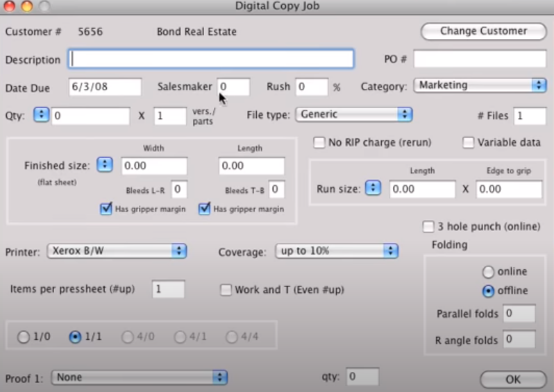The width and height of the screenshot is (554, 392).
Task: Enable No RIP charge (rerun) checkbox
Action: click(x=319, y=143)
